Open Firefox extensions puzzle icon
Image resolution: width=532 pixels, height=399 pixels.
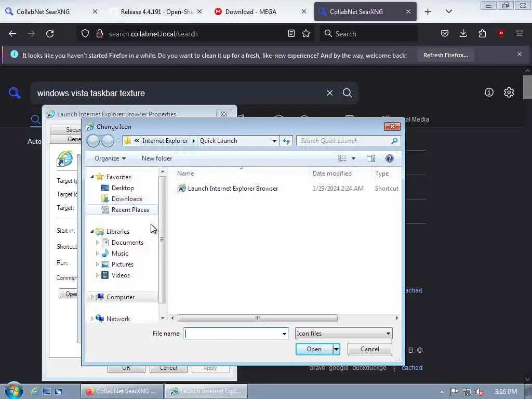click(x=482, y=33)
